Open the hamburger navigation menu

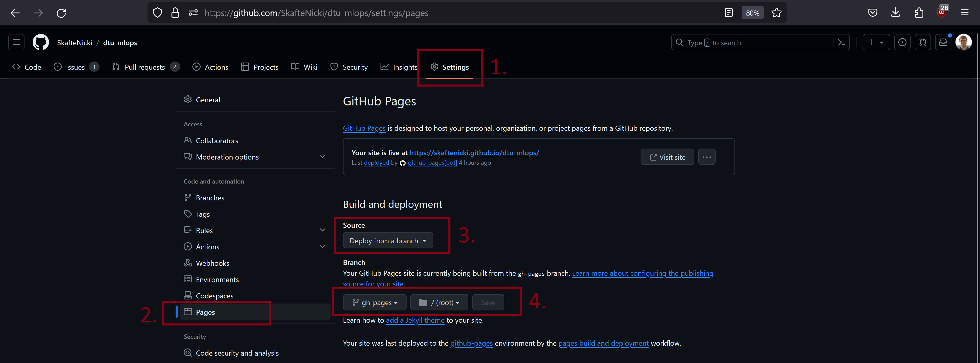click(x=16, y=43)
